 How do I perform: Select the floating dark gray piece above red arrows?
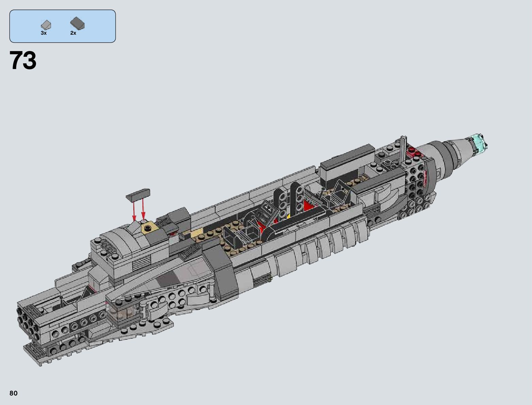click(x=138, y=194)
